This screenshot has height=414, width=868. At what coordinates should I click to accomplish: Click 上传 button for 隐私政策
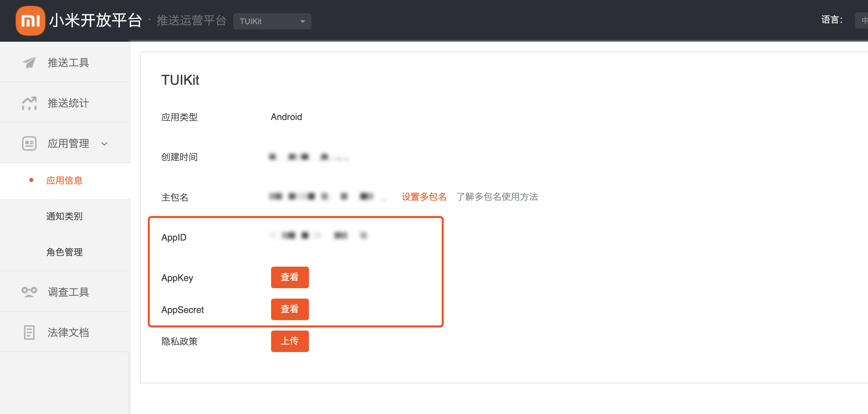pos(289,341)
